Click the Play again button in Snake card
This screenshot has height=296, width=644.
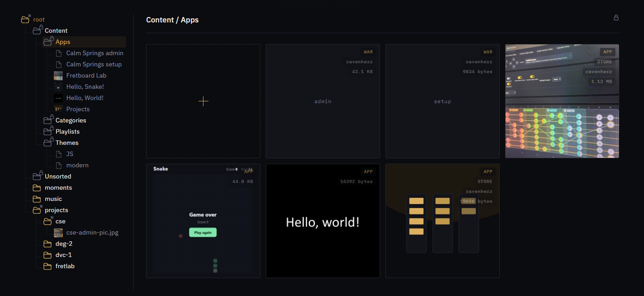[x=203, y=232]
